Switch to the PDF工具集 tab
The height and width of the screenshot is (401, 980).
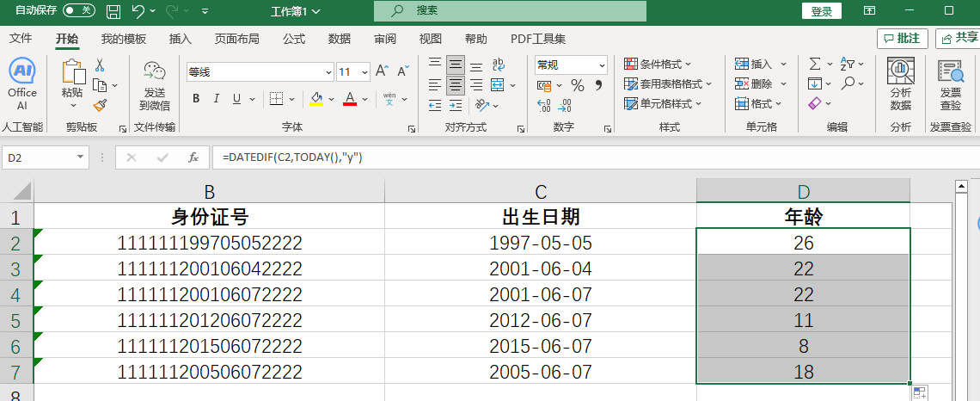(538, 39)
